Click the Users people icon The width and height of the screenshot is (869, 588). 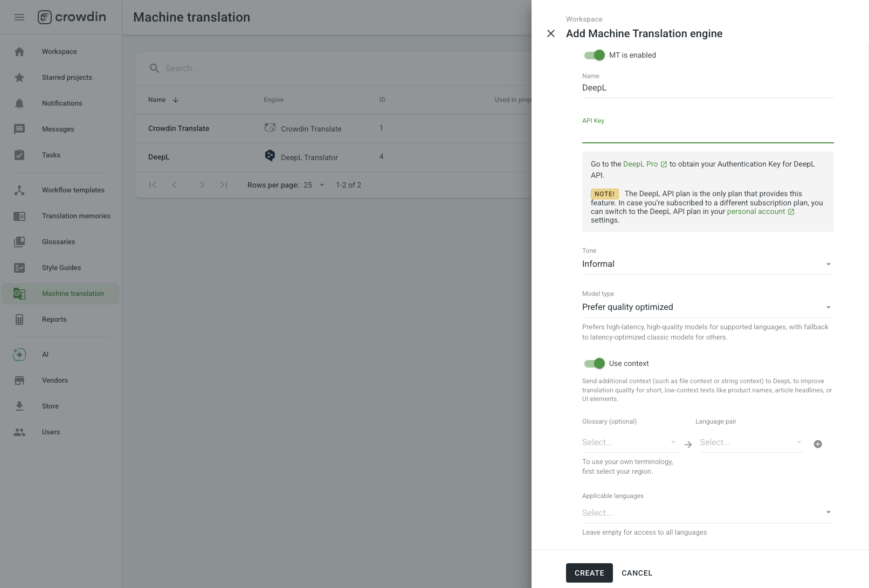click(x=19, y=432)
